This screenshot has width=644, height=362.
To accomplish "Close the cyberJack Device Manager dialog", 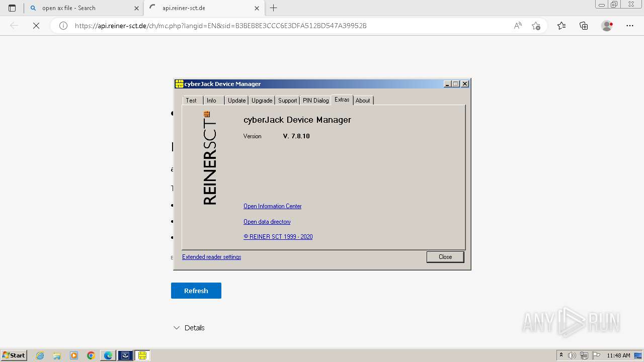I will (x=445, y=257).
